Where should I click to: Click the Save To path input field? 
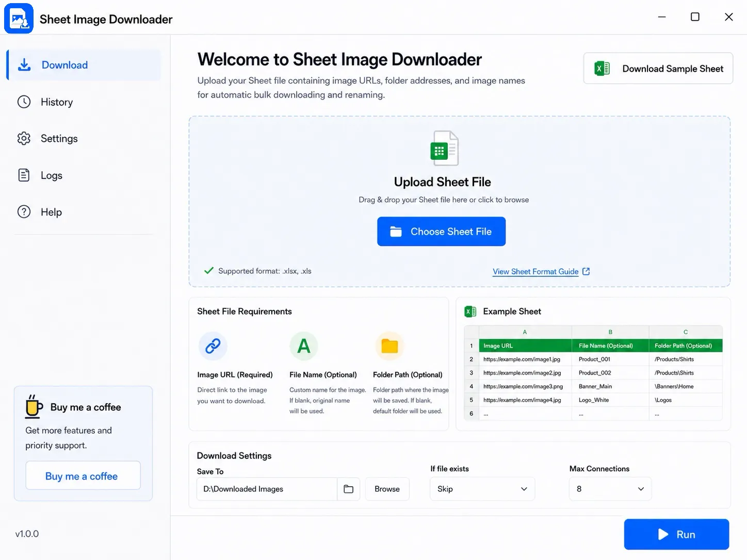pyautogui.click(x=267, y=489)
